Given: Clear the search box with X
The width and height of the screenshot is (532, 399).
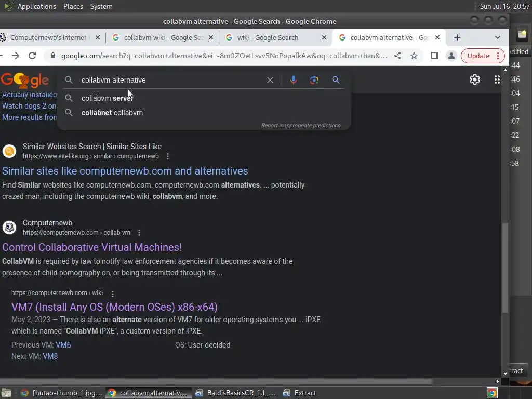Looking at the screenshot, I should pyautogui.click(x=270, y=80).
